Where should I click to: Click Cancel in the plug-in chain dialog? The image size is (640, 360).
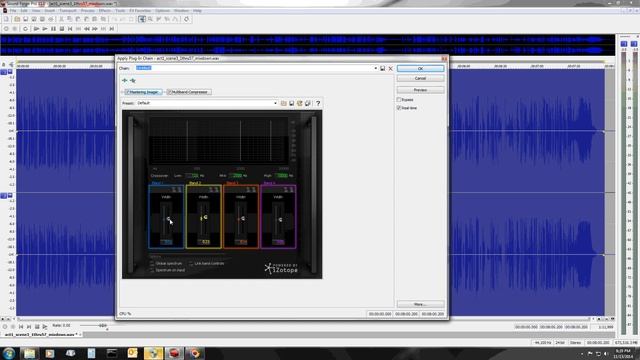[420, 78]
